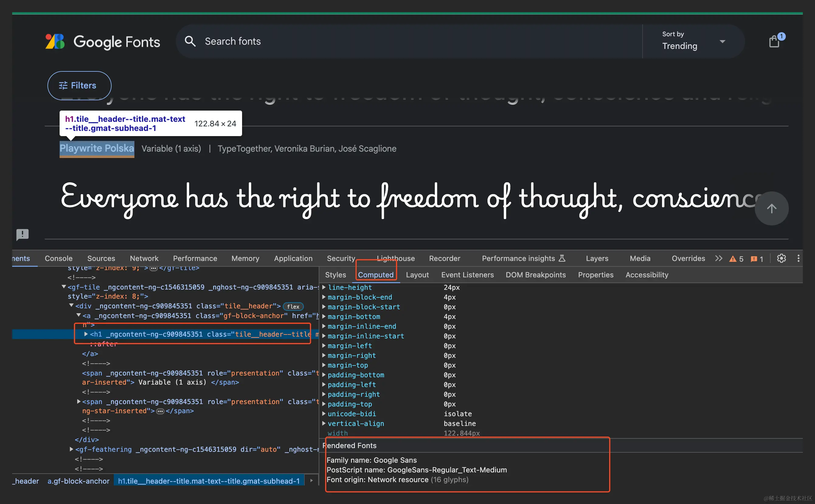
Task: Click the scroll-to-top arrow button
Action: click(771, 209)
